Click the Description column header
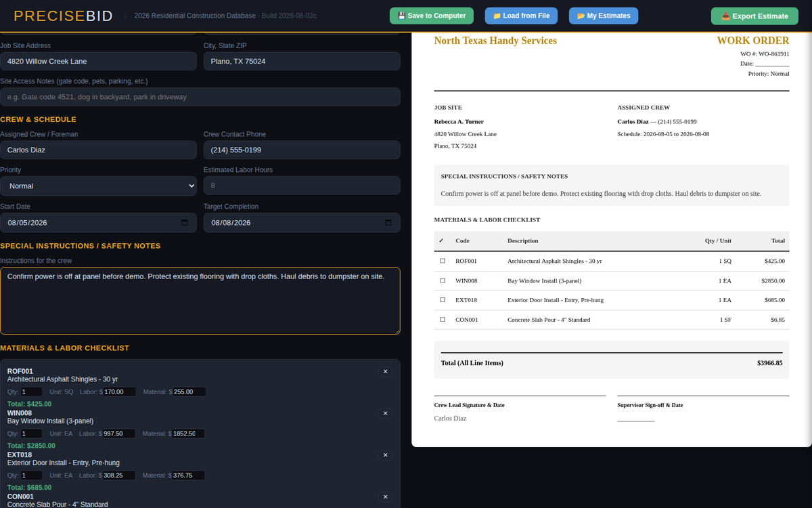This screenshot has height=508, width=812. [x=523, y=240]
